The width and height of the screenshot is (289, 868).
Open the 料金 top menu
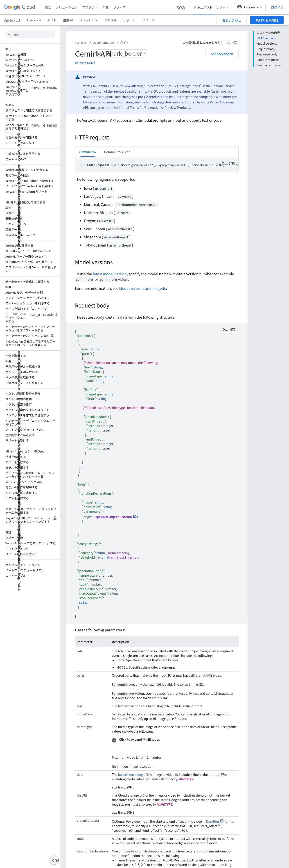click(105, 7)
